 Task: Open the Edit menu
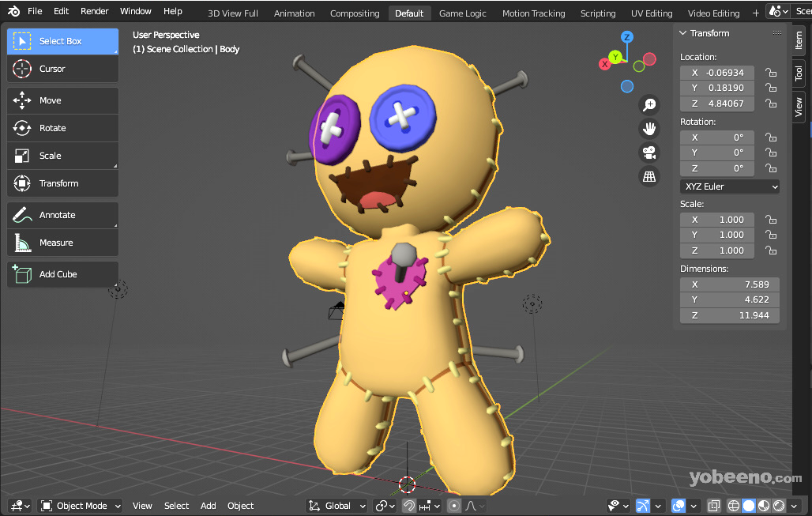pos(61,11)
